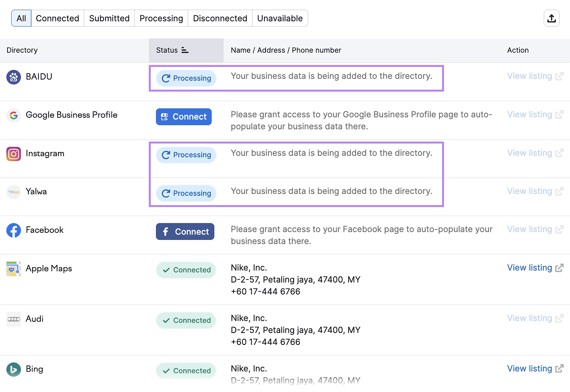Open View listing for Apple Maps
The width and height of the screenshot is (570, 392).
point(530,268)
